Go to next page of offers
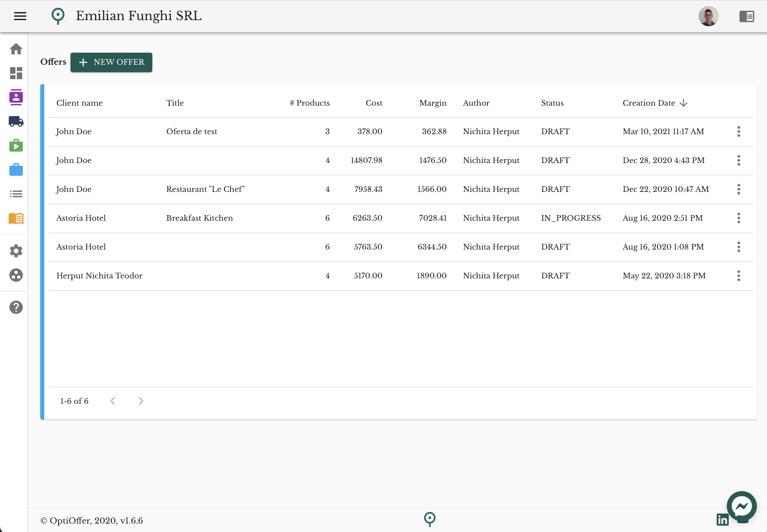 coord(141,401)
